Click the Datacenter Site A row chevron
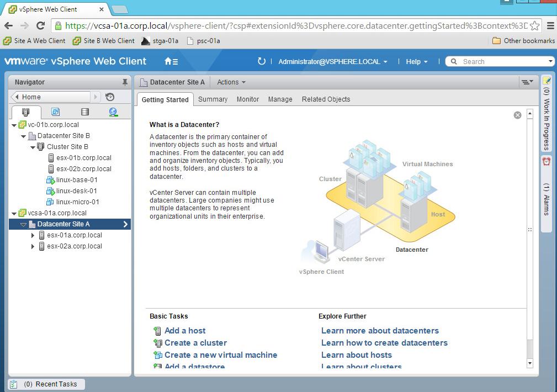 pos(125,224)
